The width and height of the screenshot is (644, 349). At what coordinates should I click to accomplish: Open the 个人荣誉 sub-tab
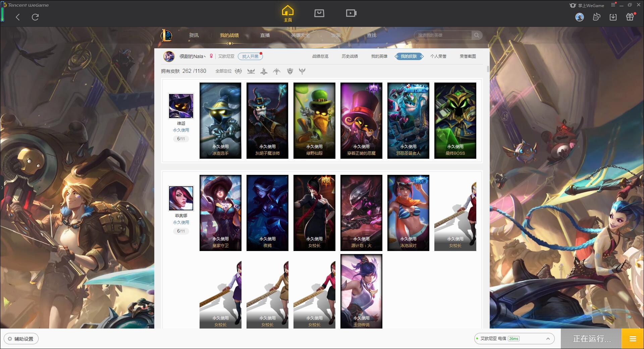(438, 56)
